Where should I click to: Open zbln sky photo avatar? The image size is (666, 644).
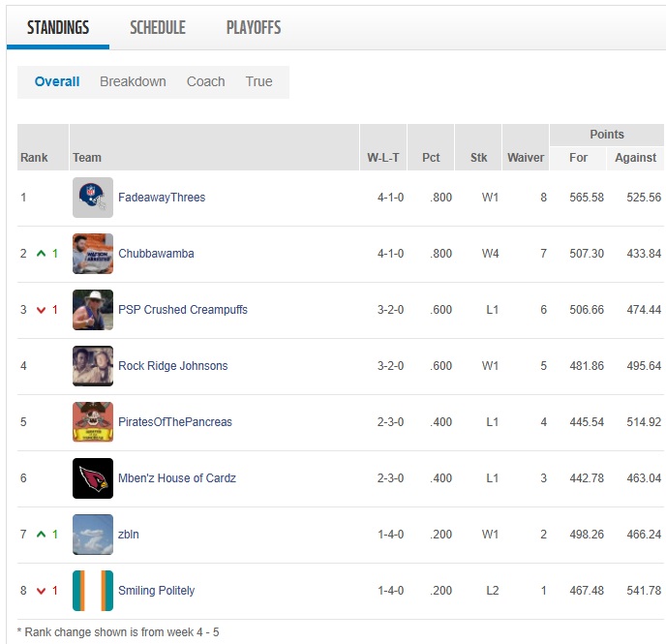(93, 535)
